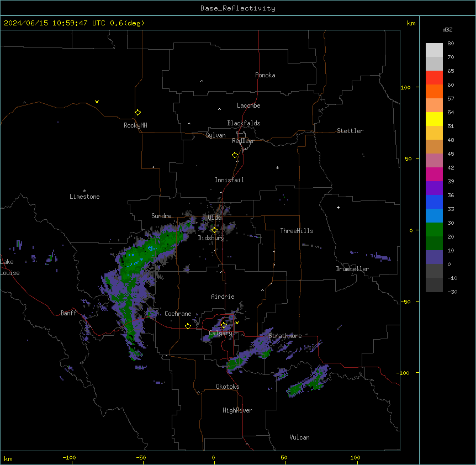
Task: Click the RedDeer city label
Action: (243, 141)
